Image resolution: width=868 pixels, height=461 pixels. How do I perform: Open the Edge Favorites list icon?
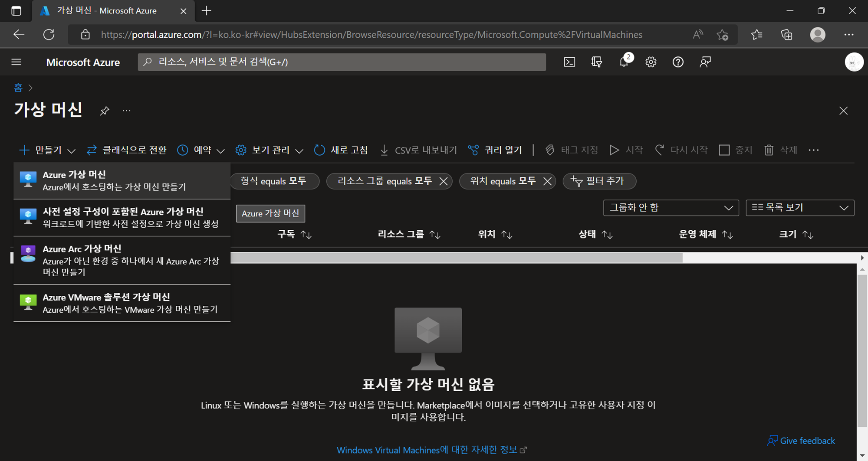point(756,35)
